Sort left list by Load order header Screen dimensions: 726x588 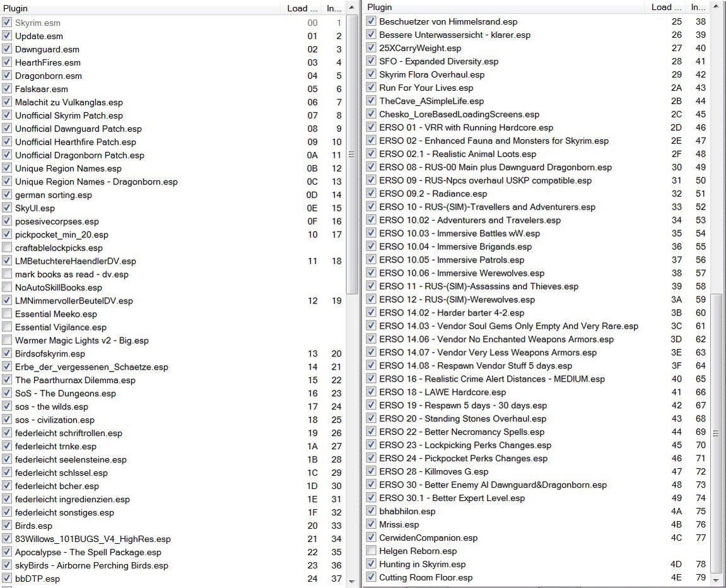pos(302,8)
